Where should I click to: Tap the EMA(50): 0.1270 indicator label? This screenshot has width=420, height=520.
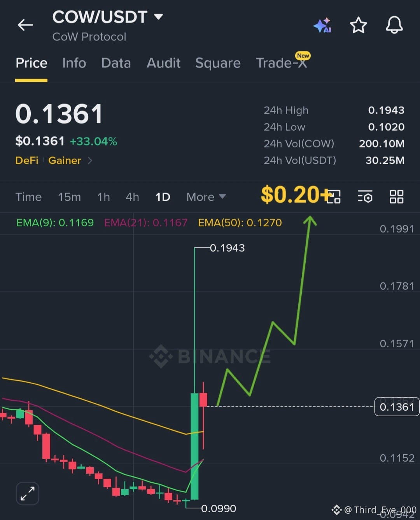[x=240, y=222]
